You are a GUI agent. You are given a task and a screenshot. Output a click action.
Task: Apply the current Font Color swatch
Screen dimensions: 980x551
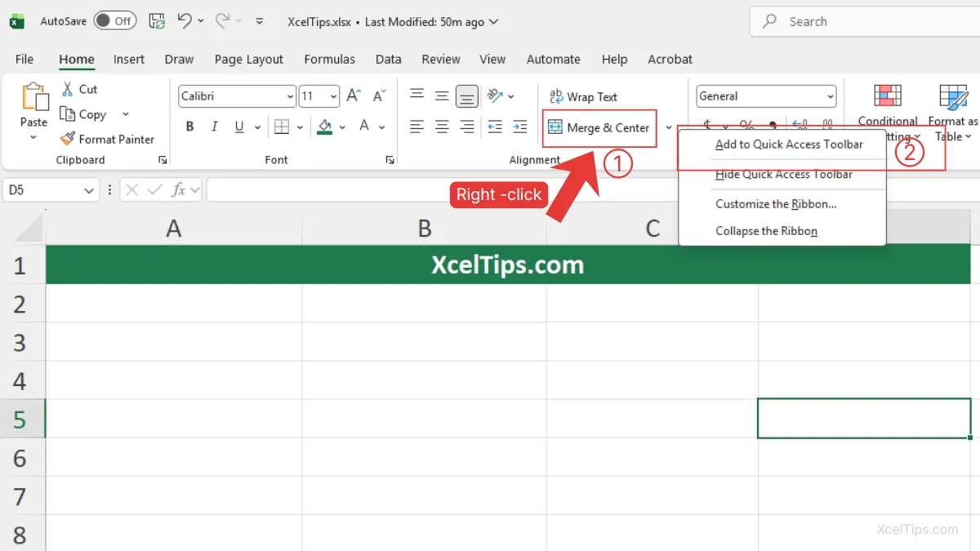click(x=364, y=126)
